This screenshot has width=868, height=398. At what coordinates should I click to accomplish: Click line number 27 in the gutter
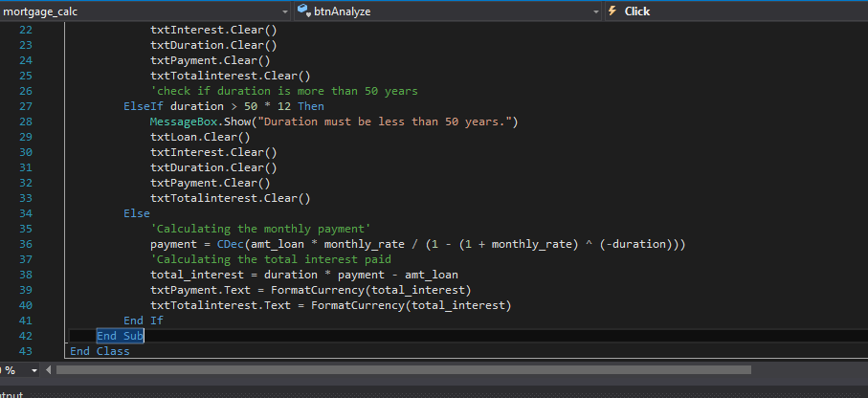click(26, 106)
